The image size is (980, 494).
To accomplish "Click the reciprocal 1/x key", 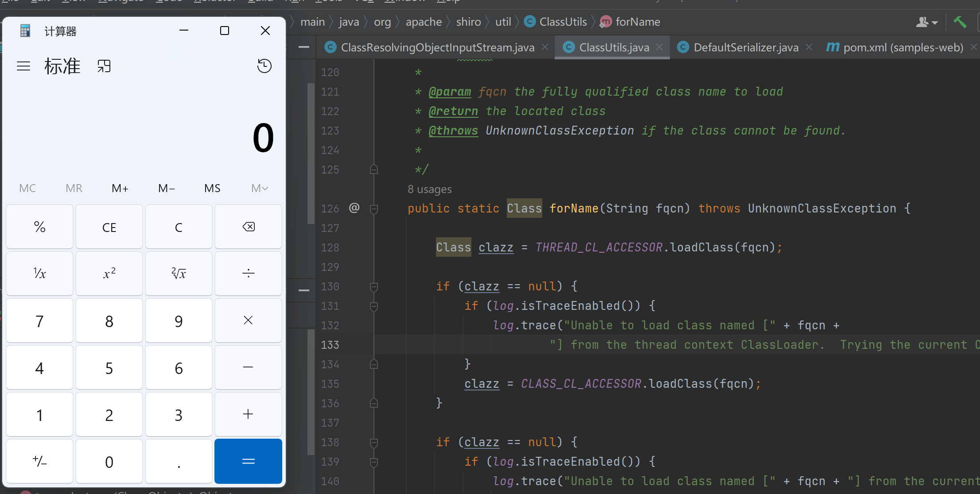I will point(40,274).
